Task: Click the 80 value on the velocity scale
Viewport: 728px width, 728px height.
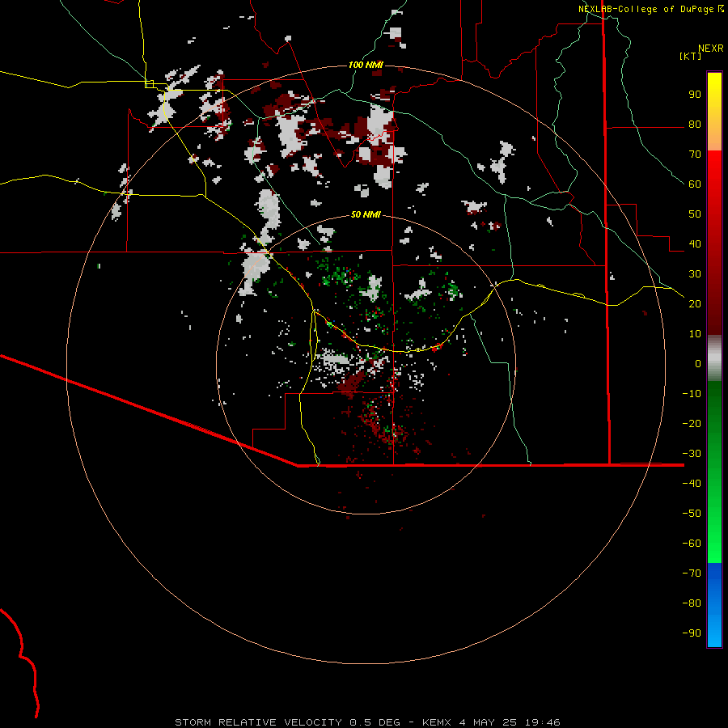Action: point(695,125)
